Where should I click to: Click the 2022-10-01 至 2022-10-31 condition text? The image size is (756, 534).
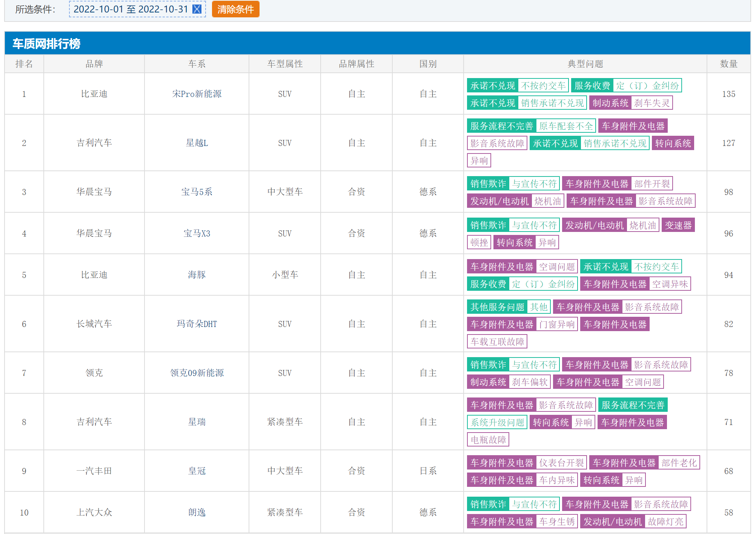[131, 9]
